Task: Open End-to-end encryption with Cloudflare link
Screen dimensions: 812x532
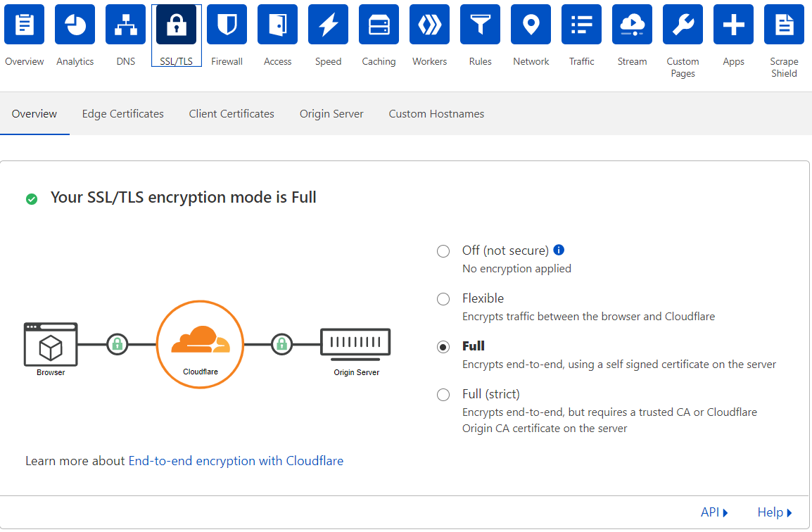Action: point(236,461)
